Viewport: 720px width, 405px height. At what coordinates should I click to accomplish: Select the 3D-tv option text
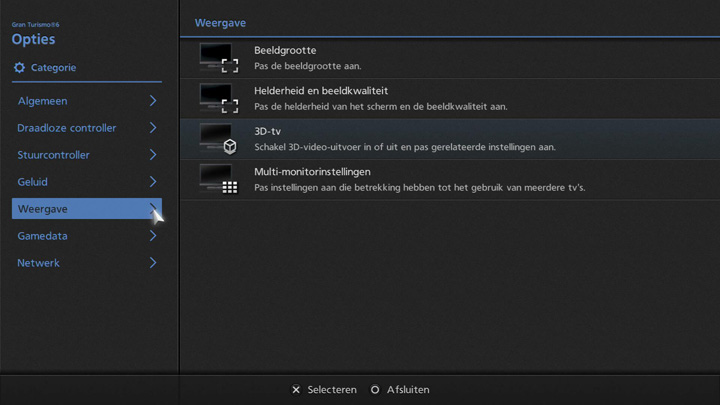coord(267,132)
